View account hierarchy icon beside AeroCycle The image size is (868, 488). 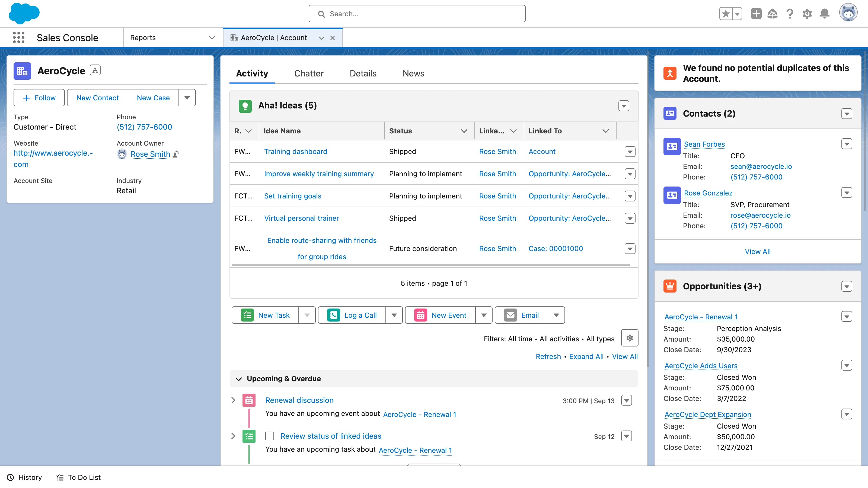point(95,70)
